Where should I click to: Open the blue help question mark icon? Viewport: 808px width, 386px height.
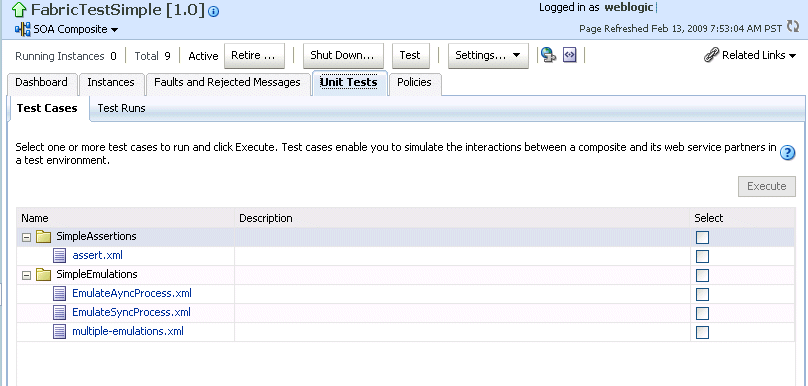[787, 153]
